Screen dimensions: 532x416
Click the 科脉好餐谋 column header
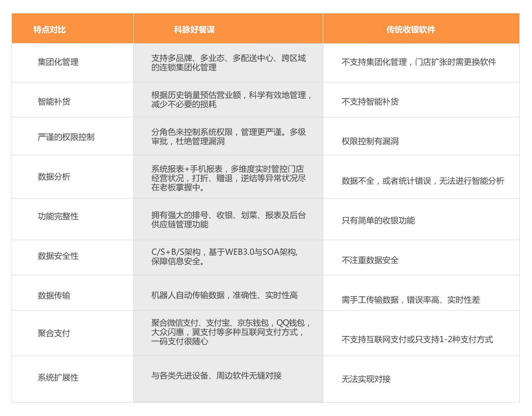tap(228, 28)
